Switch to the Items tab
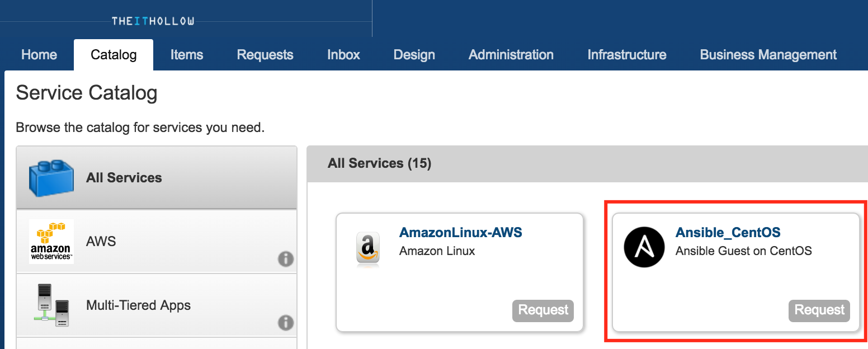This screenshot has height=349, width=868. tap(187, 55)
